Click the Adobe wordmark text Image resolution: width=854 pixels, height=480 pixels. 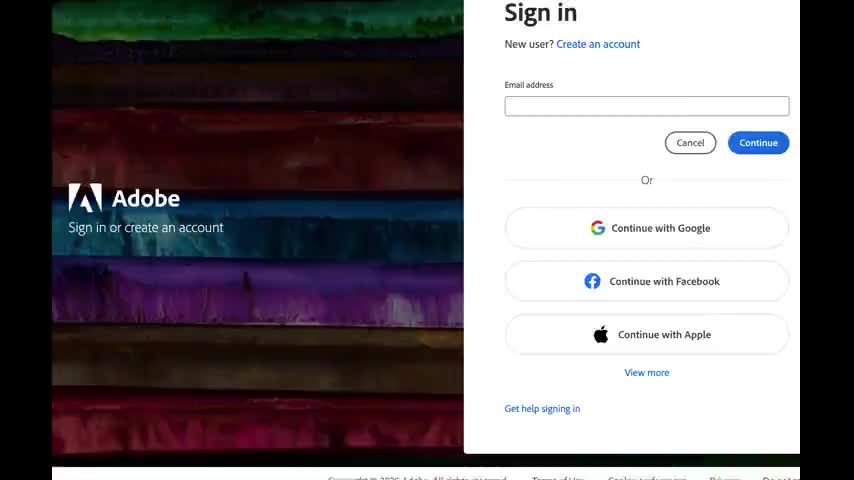coord(145,199)
